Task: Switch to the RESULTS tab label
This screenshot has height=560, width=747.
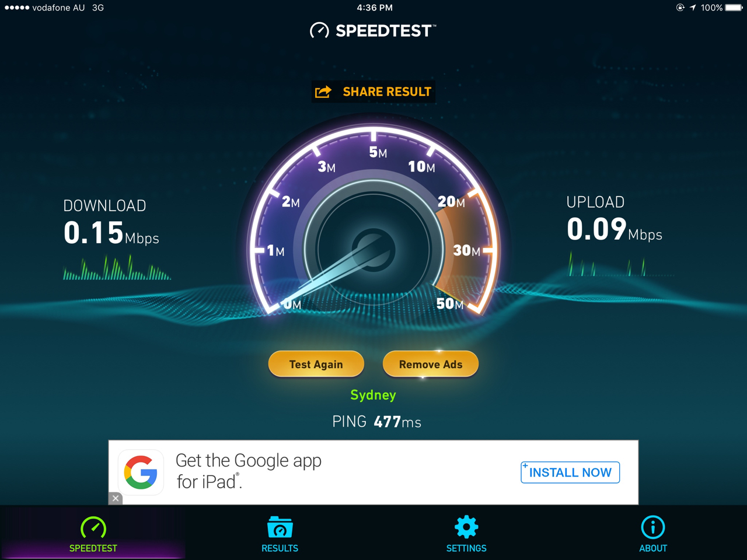Action: [x=280, y=548]
